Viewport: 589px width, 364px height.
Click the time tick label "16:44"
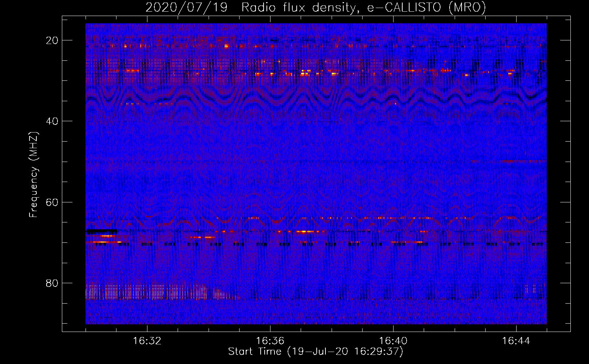click(516, 341)
